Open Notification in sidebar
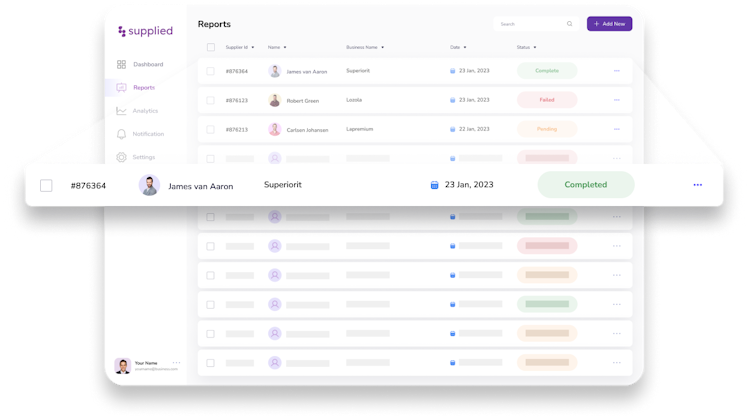This screenshot has height=419, width=750. [x=140, y=134]
